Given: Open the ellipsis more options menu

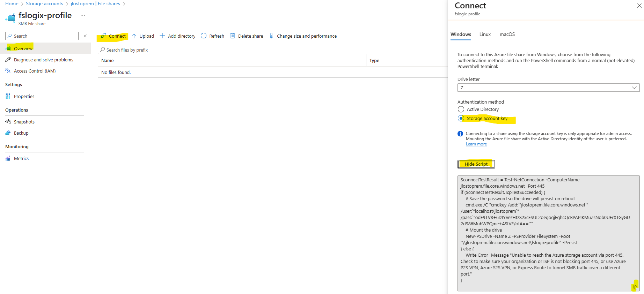Looking at the screenshot, I should pos(83,15).
